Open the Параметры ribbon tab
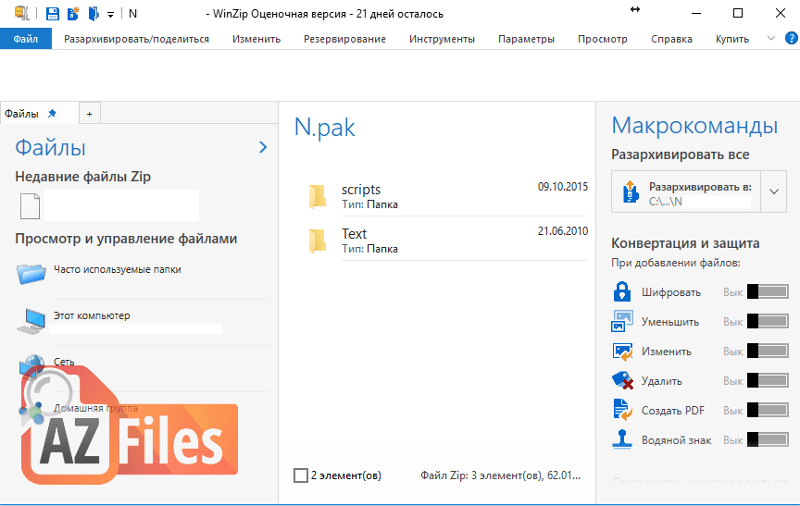Viewport: 800px width, 506px height. [526, 39]
